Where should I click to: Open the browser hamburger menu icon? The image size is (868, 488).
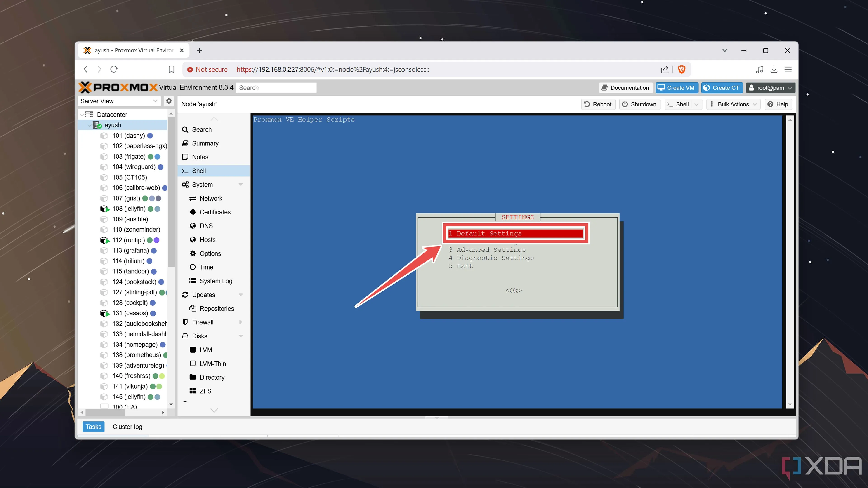coord(788,69)
